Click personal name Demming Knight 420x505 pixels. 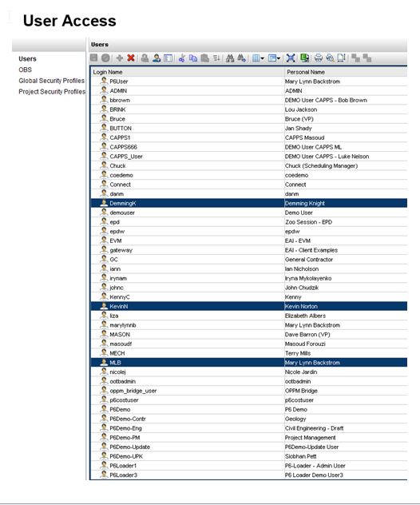(305, 203)
